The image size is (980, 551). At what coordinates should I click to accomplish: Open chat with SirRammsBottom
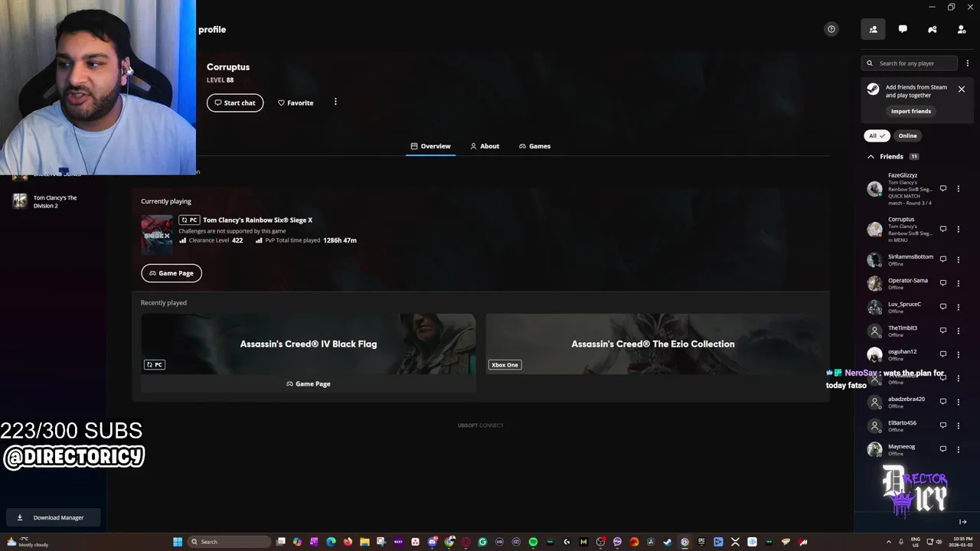pos(943,259)
